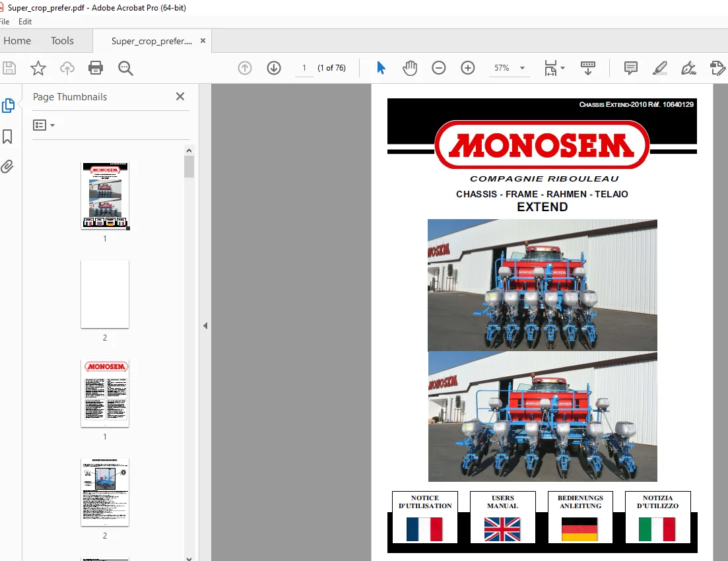
Task: Go to next page arrow
Action: [274, 68]
